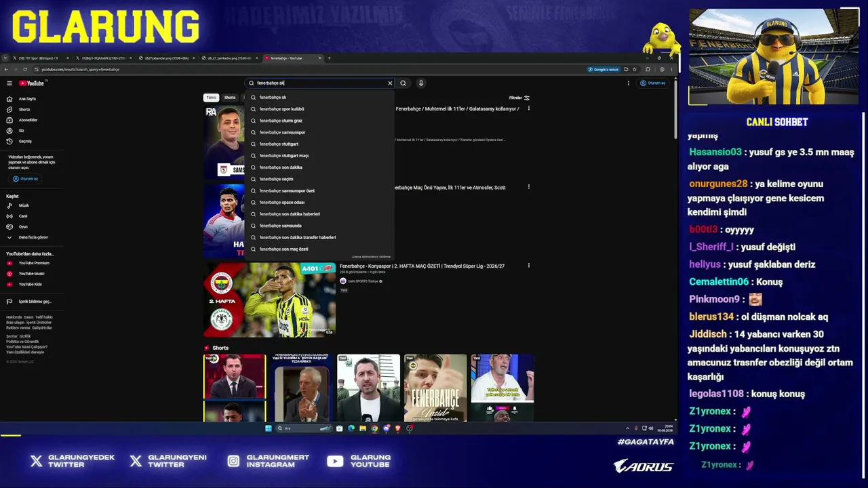The height and width of the screenshot is (488, 868).
Task: Go to the YouTube logo home link
Action: (31, 83)
